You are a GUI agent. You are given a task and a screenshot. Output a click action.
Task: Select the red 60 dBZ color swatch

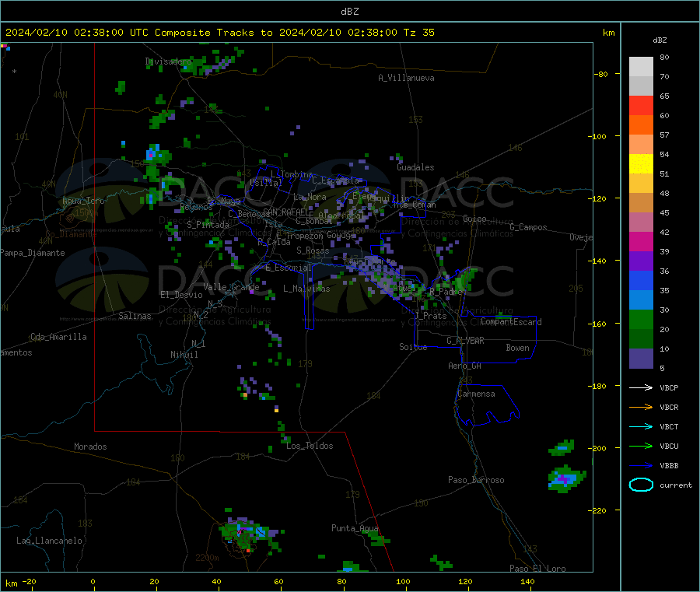pos(641,105)
